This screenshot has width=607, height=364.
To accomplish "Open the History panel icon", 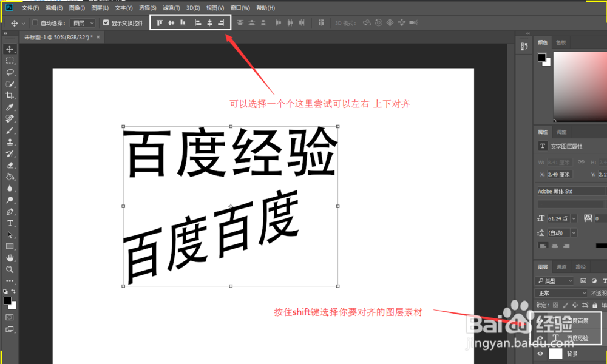I will (x=524, y=47).
